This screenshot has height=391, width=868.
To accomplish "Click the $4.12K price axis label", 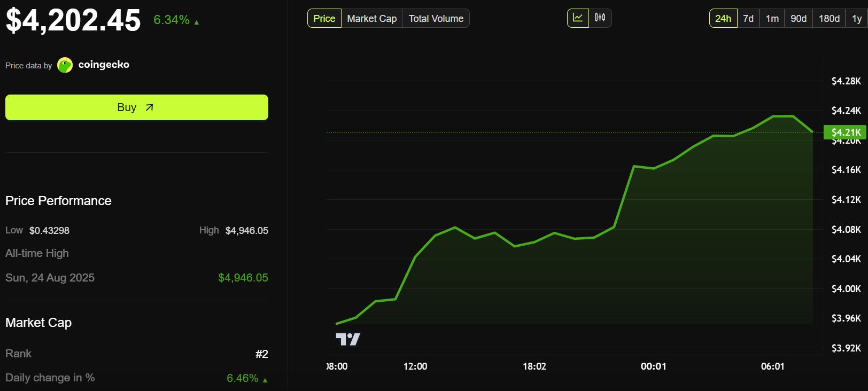I will pos(846,200).
